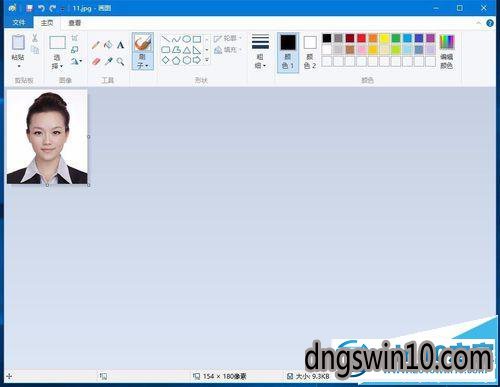Open the Size (粗细) line thickness dropdown
500x387 pixels.
point(260,51)
